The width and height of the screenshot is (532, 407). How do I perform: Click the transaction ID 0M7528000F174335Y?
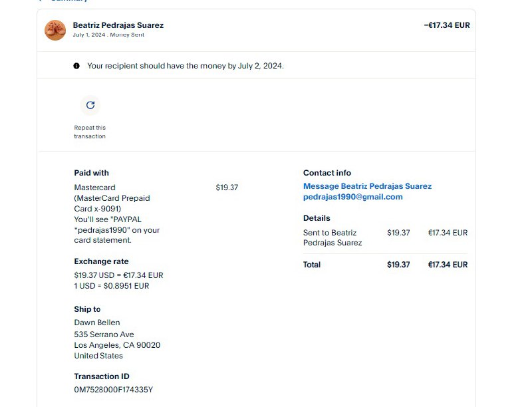(113, 390)
